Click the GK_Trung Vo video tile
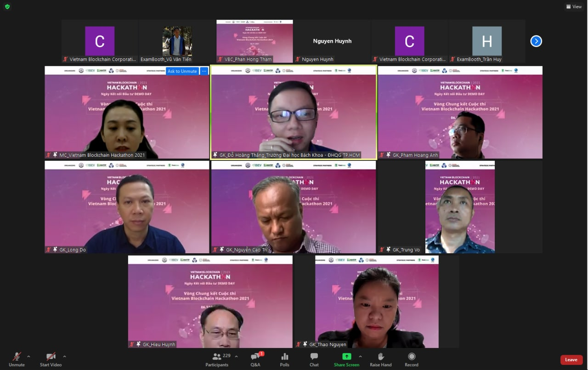The width and height of the screenshot is (588, 370). pos(460,207)
